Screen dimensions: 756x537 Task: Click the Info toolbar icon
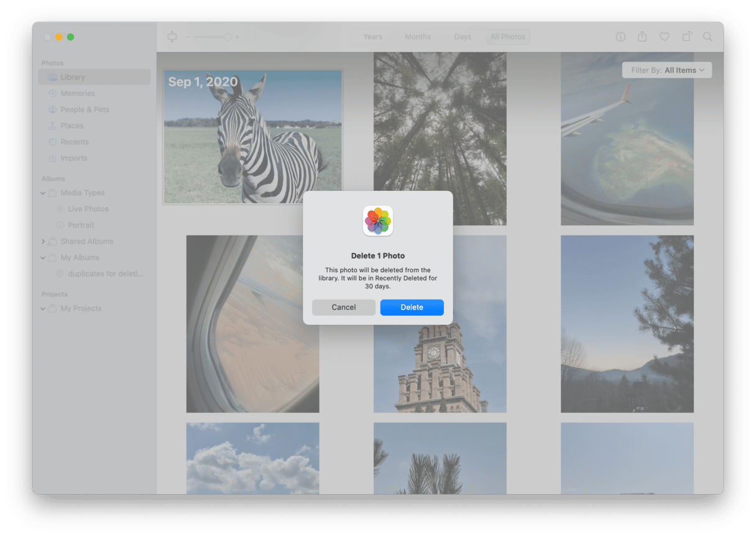point(620,37)
